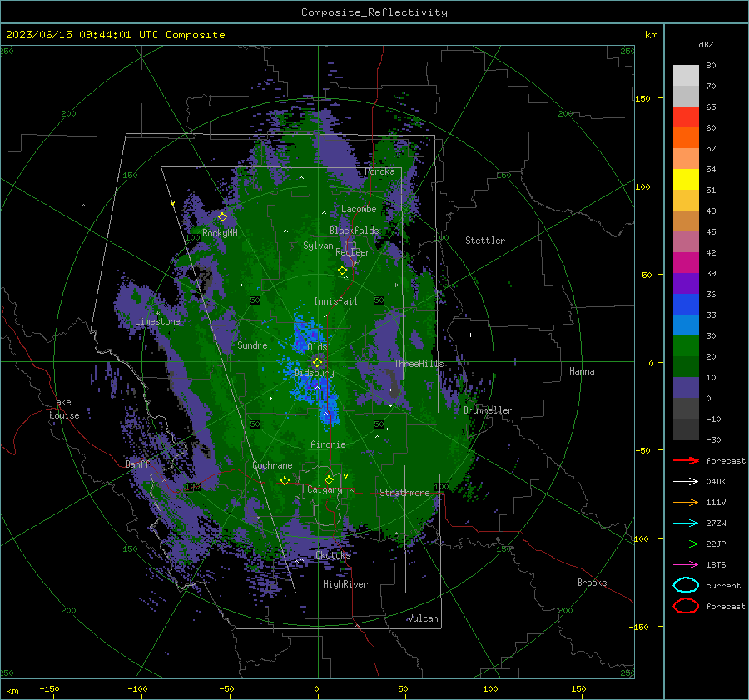The height and width of the screenshot is (700, 749).
Task: Click the Ponoka town label
Action: pyautogui.click(x=379, y=171)
